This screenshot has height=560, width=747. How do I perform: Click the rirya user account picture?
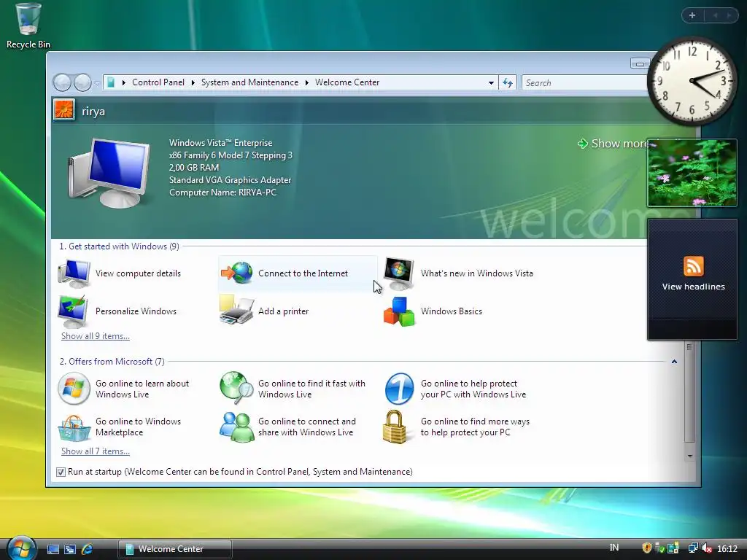[64, 110]
